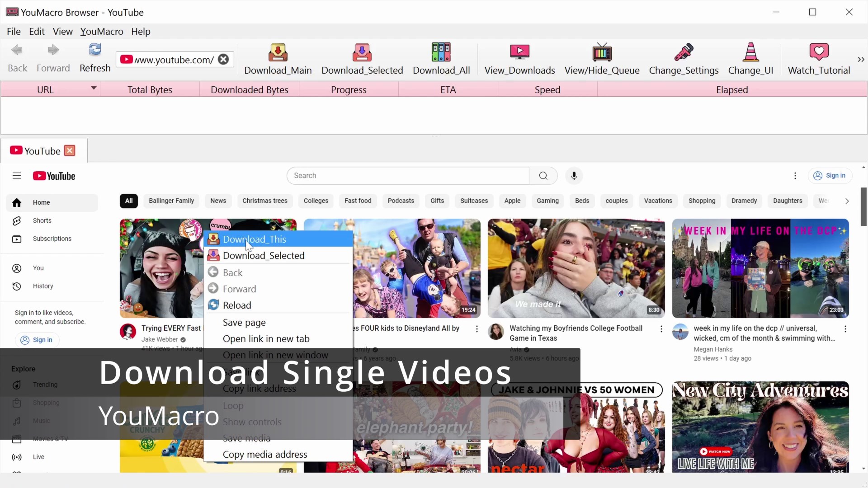Open the YouMacro menu
Screen dimensions: 868x488
click(x=102, y=31)
